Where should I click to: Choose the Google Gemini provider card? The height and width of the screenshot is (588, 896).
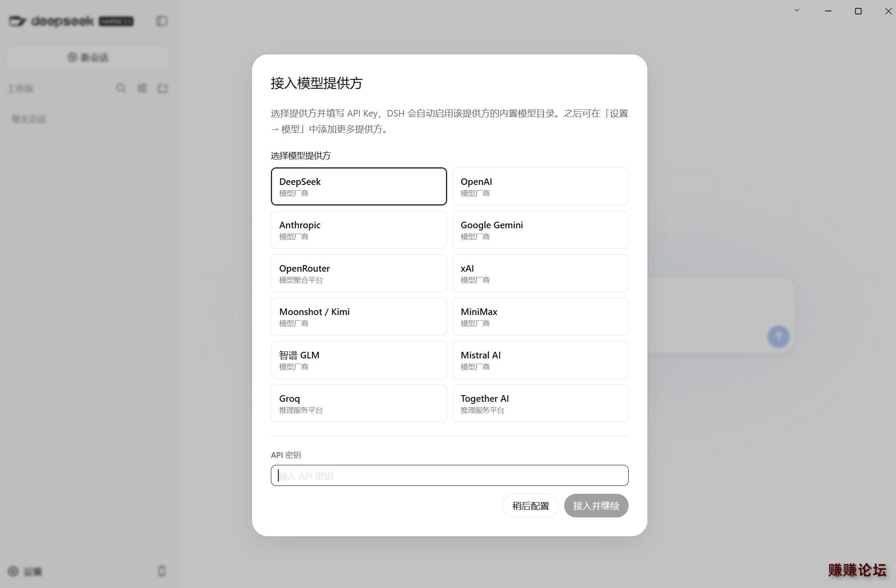pos(540,230)
